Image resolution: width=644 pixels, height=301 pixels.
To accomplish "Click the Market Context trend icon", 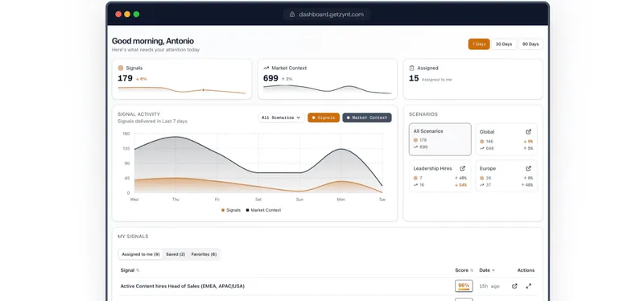I will tap(266, 68).
